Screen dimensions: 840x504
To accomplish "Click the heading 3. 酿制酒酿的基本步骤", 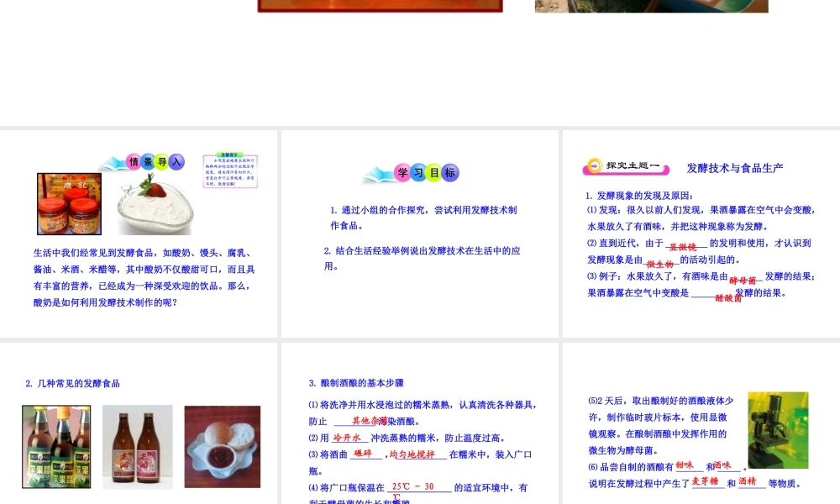I will [356, 383].
